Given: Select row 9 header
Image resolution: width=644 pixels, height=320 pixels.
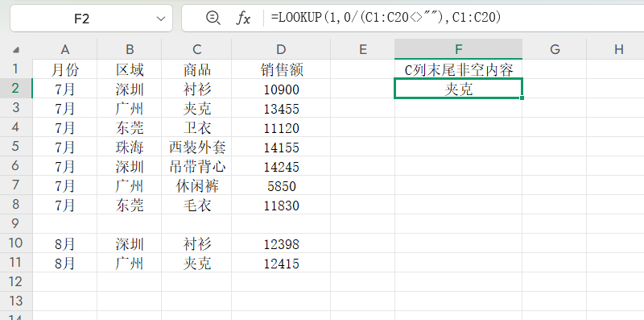Looking at the screenshot, I should click(16, 224).
